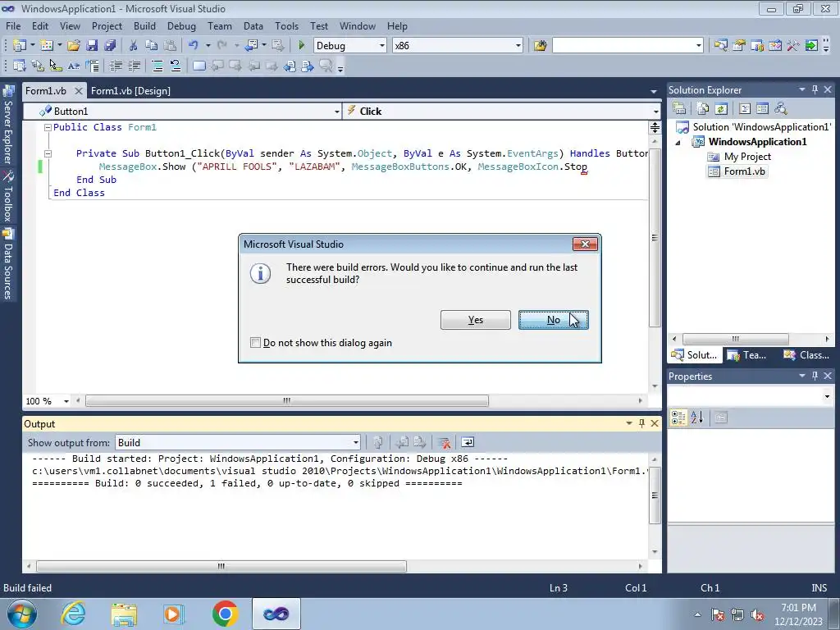Click the code editor horizontal scrollbar
This screenshot has width=840, height=630.
pyautogui.click(x=286, y=400)
